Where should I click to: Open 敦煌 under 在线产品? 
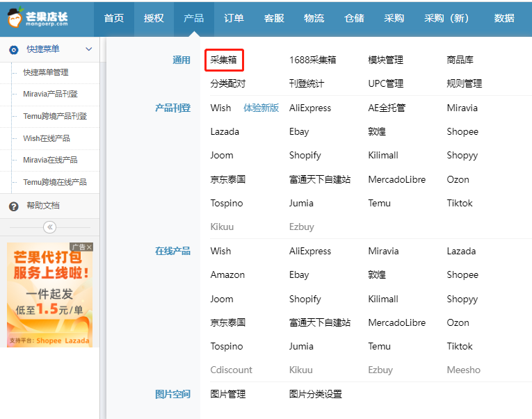[377, 274]
